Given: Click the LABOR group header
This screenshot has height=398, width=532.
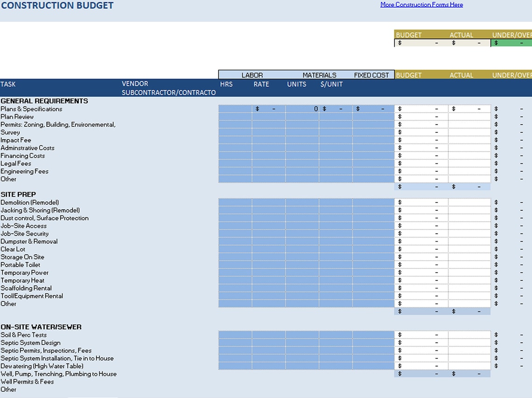Looking at the screenshot, I should coord(252,75).
